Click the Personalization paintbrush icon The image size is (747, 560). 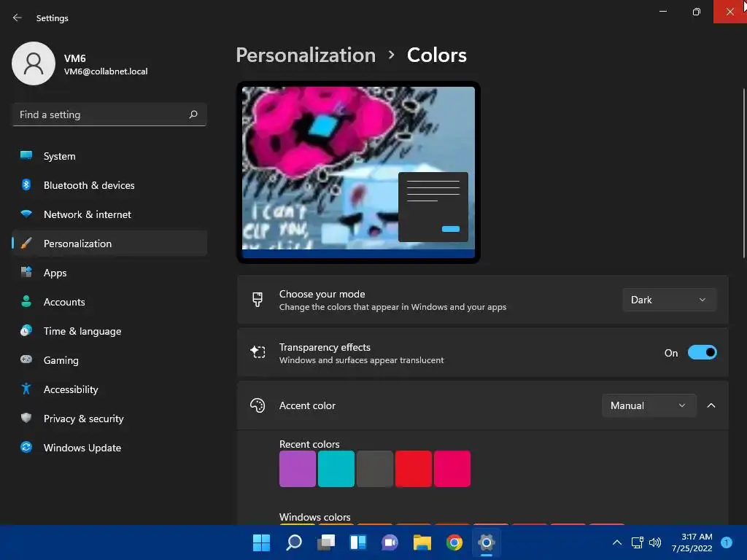coord(26,244)
